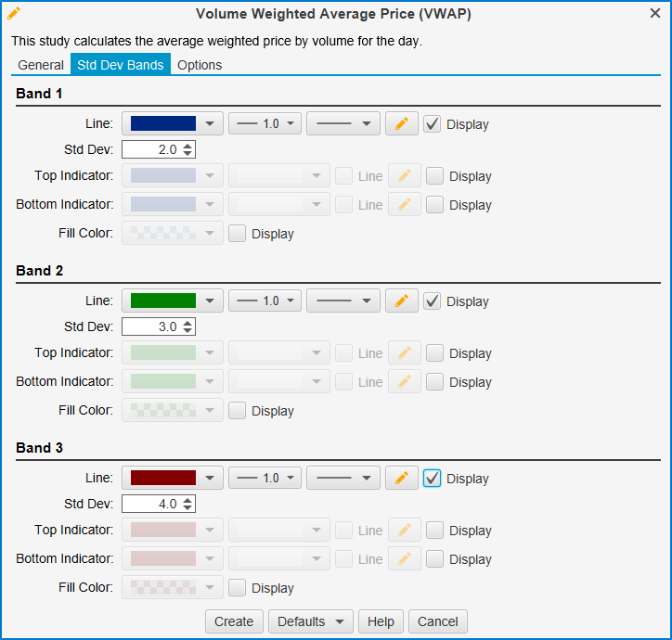Image resolution: width=672 pixels, height=640 pixels.
Task: Open the Options tab
Action: click(200, 65)
